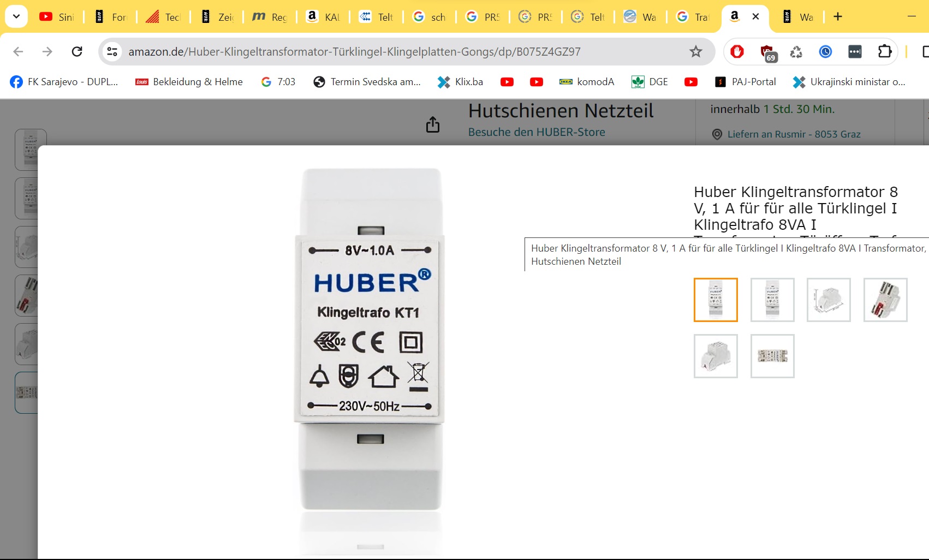Switch to the Google 'sch' tab
Image resolution: width=929 pixels, height=560 pixels.
[430, 17]
